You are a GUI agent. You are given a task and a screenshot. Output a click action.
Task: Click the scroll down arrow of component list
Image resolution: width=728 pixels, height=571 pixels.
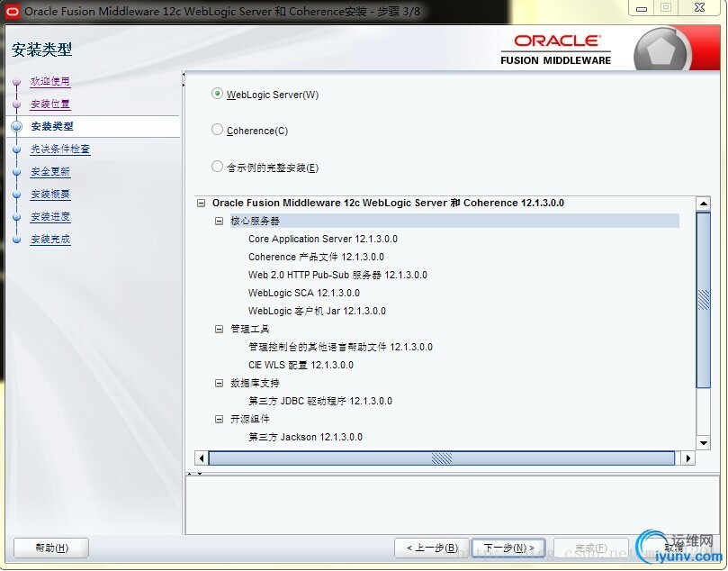coord(704,443)
